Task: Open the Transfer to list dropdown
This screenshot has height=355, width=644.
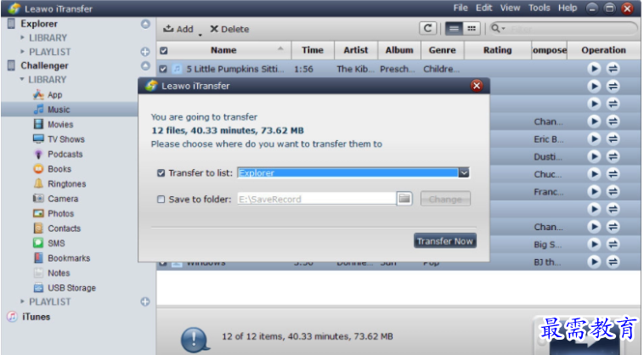Action: 464,172
